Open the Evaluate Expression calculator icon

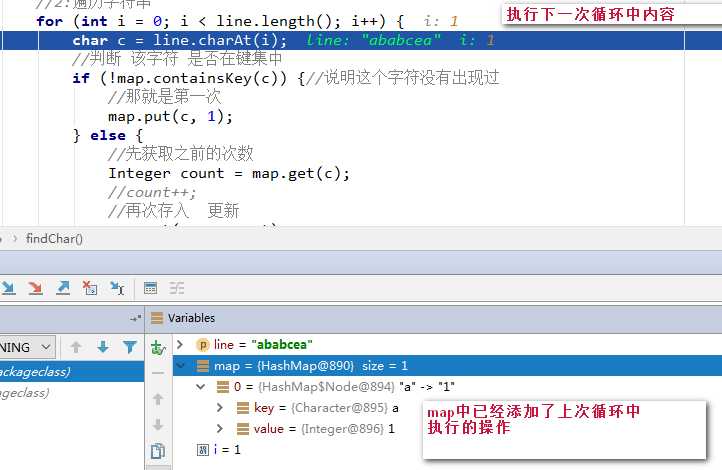(150, 288)
